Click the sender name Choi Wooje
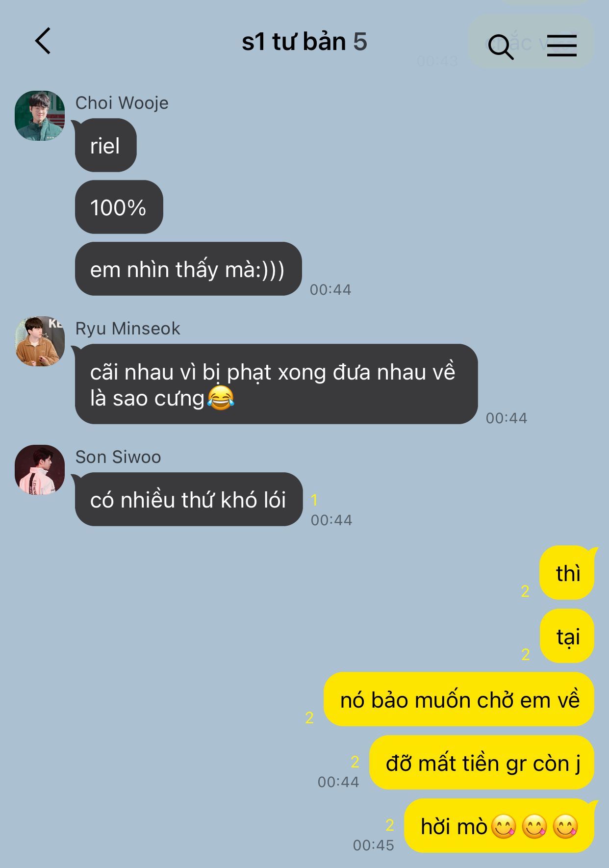 [x=122, y=103]
